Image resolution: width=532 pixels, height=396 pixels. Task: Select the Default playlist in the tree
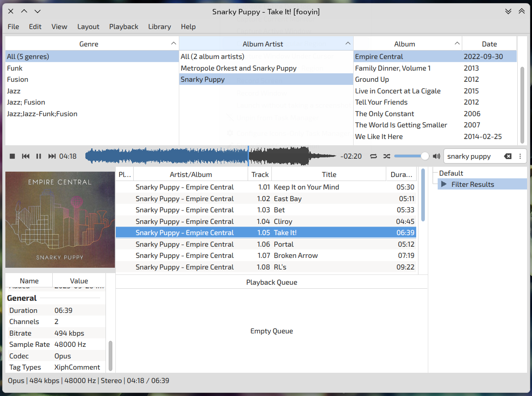pos(451,173)
